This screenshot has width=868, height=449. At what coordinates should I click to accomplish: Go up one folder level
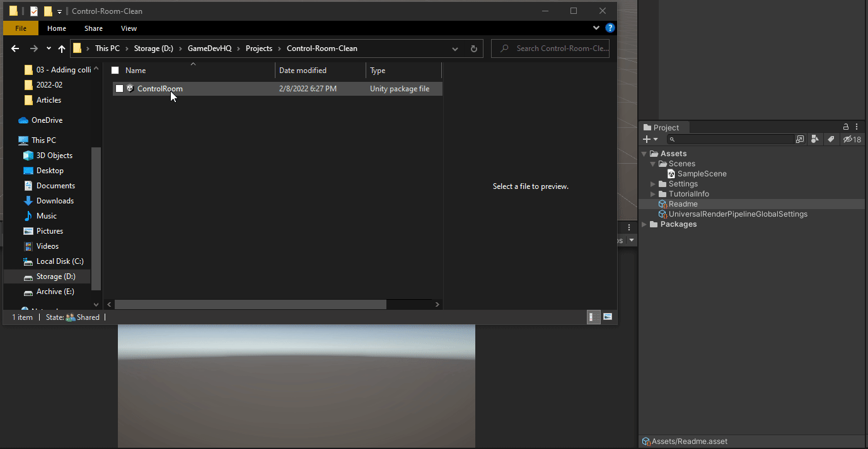pos(62,48)
